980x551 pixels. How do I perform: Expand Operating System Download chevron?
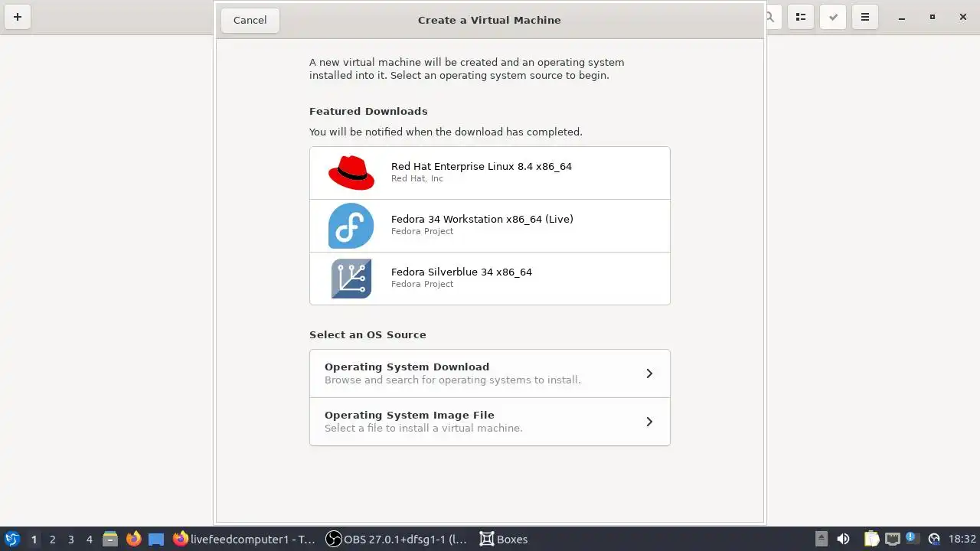pos(649,373)
